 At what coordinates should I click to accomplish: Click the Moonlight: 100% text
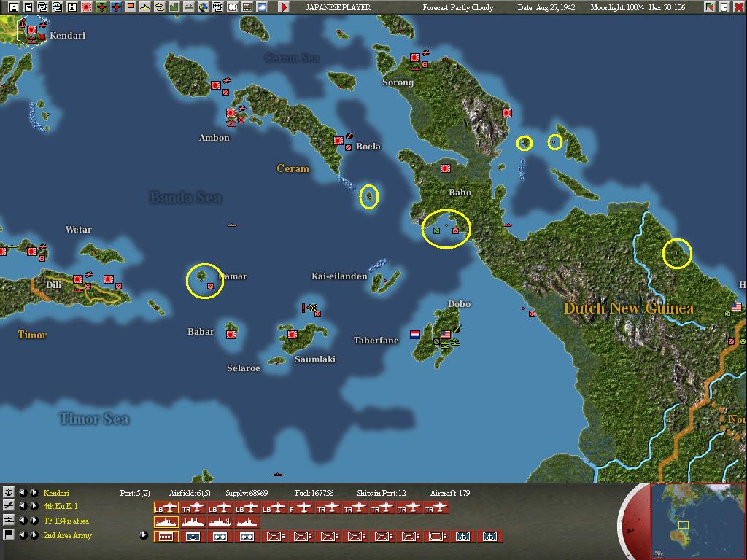click(x=617, y=7)
